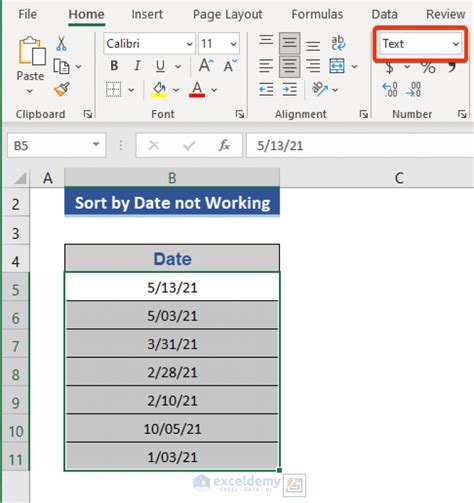Open Review tab
The width and height of the screenshot is (474, 503).
pos(445,14)
